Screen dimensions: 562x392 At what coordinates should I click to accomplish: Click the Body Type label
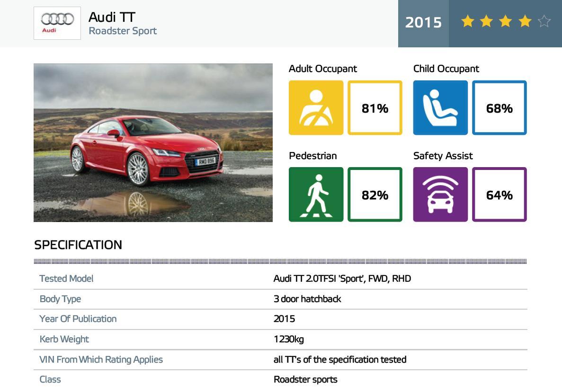point(60,299)
